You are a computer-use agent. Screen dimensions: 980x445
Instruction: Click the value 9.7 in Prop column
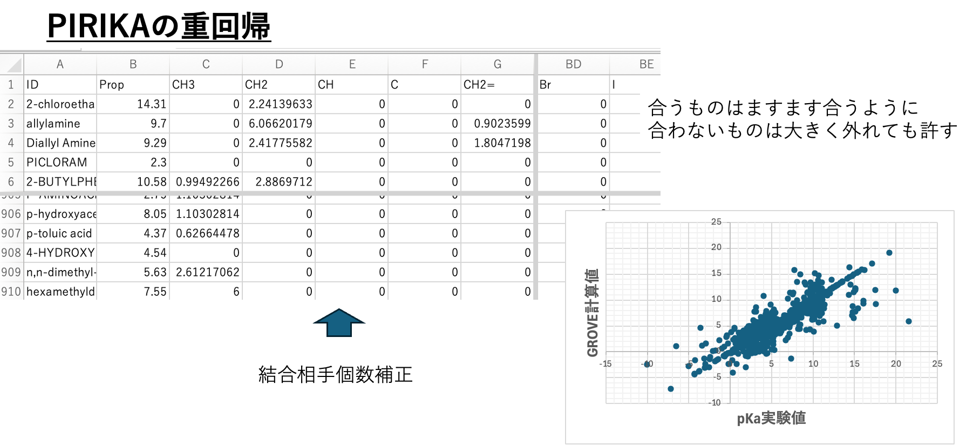pos(133,123)
